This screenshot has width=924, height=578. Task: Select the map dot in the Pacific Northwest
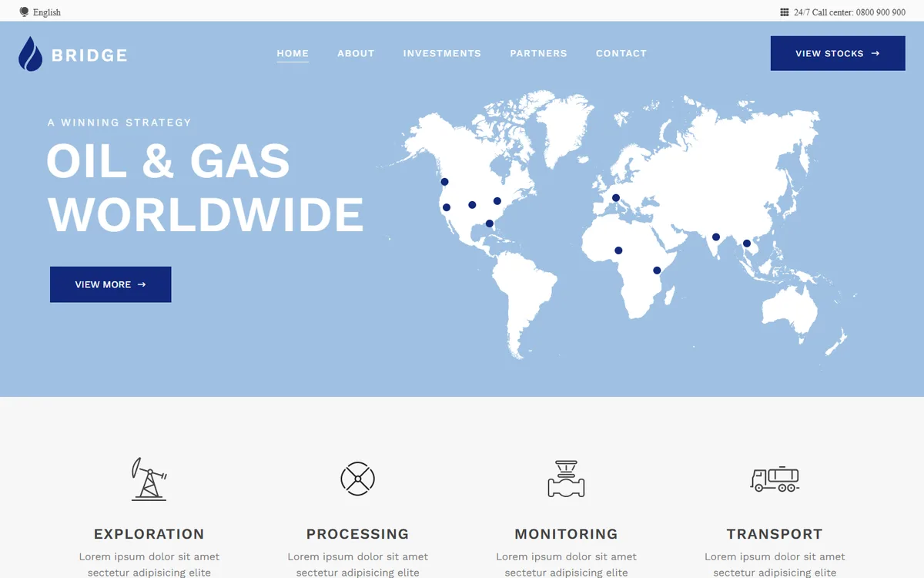pos(444,182)
